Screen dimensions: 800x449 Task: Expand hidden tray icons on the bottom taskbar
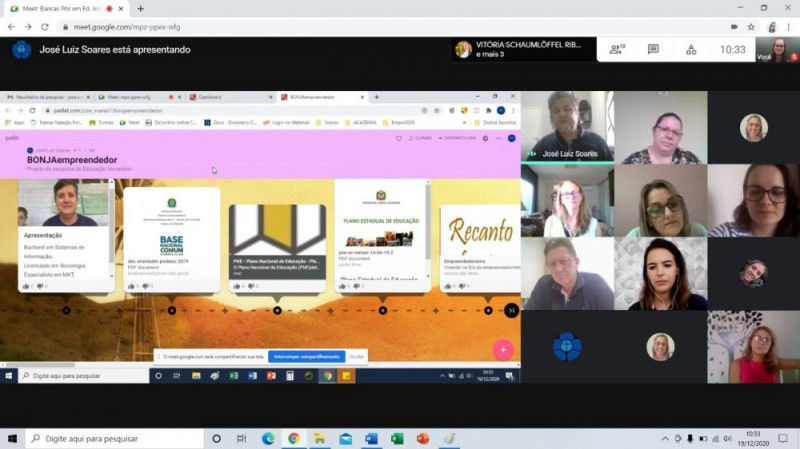point(665,439)
